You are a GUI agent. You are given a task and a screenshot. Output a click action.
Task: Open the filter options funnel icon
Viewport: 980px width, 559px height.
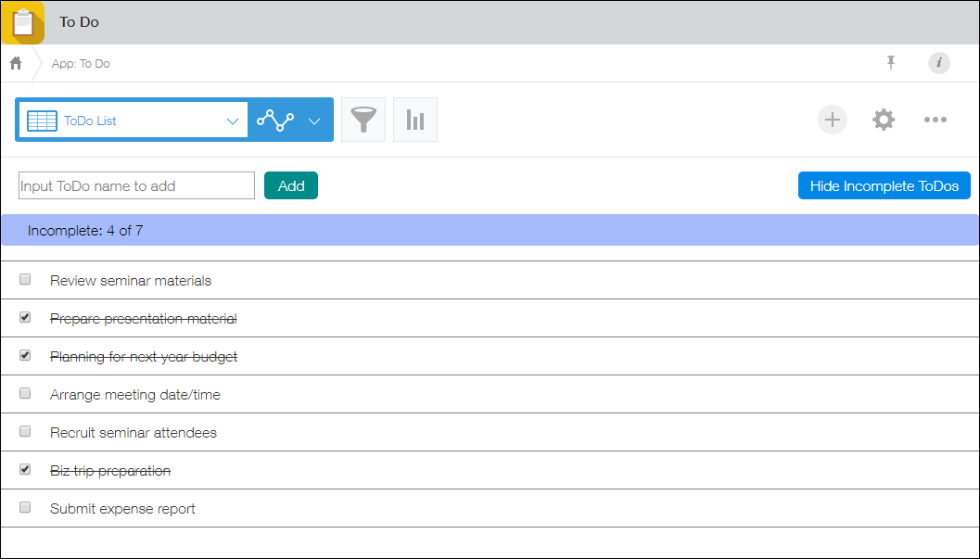pos(363,119)
